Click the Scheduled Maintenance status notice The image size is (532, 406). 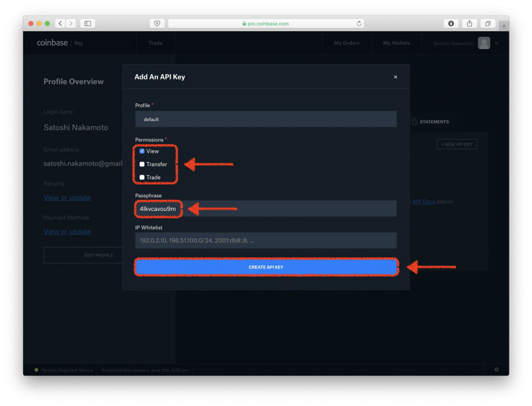[145, 370]
